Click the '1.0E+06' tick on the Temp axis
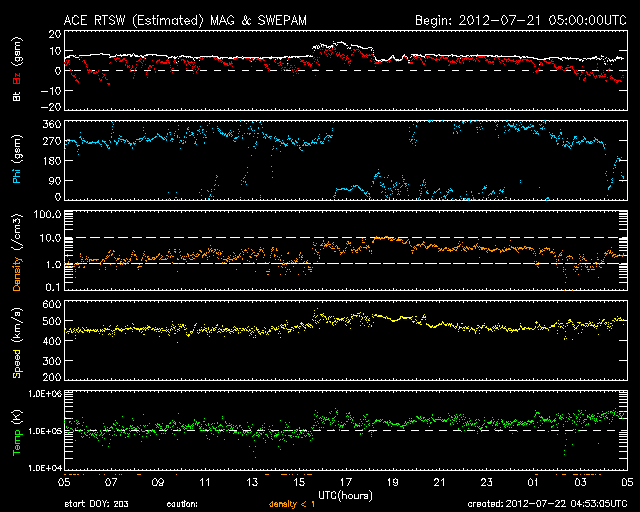This screenshot has height=512, width=640. pyautogui.click(x=45, y=394)
